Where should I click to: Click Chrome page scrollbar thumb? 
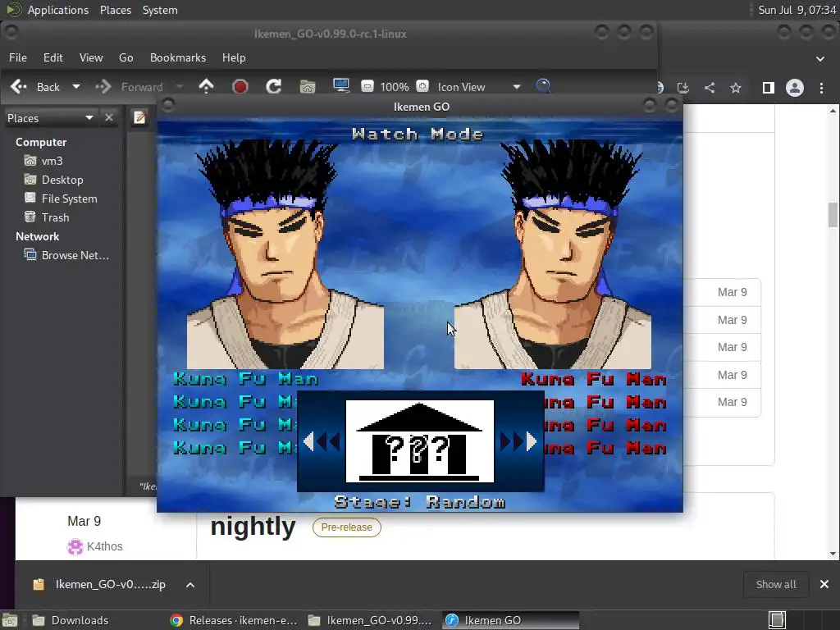[833, 215]
